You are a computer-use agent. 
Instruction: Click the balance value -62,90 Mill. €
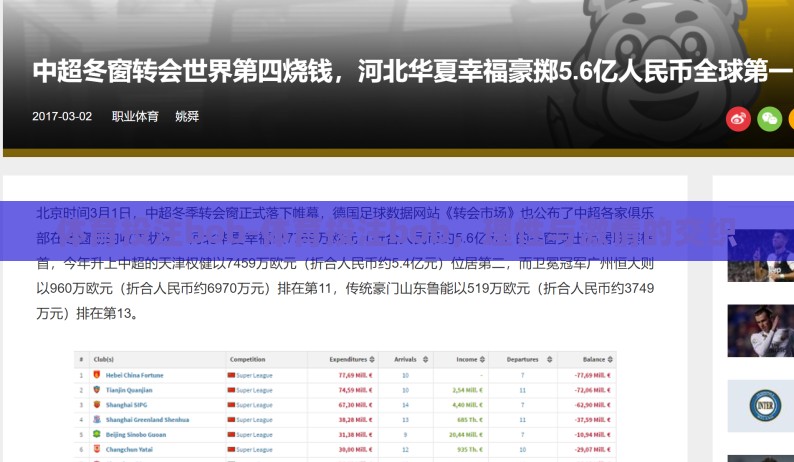point(592,405)
